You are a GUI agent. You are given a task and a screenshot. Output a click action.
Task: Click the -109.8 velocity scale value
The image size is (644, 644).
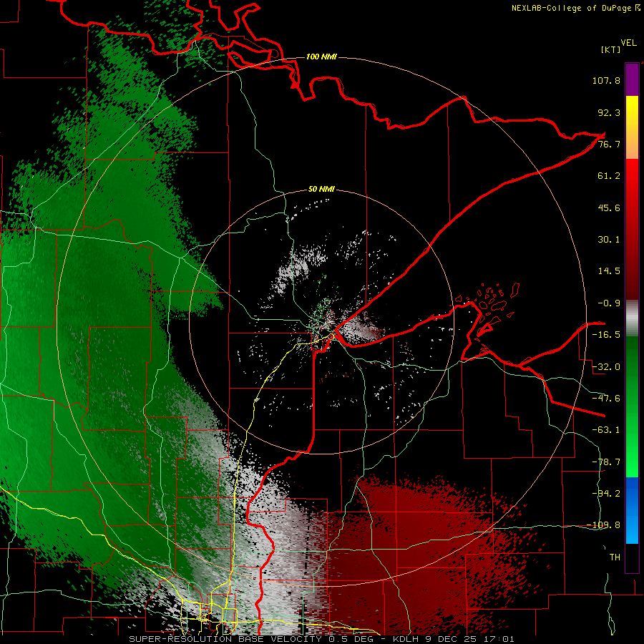coord(604,525)
